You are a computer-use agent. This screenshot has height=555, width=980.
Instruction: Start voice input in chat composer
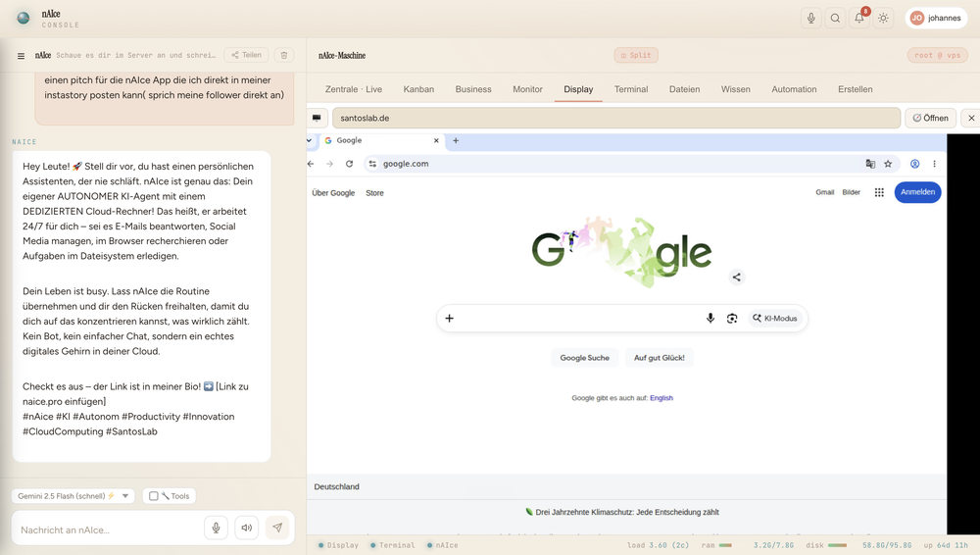point(216,529)
